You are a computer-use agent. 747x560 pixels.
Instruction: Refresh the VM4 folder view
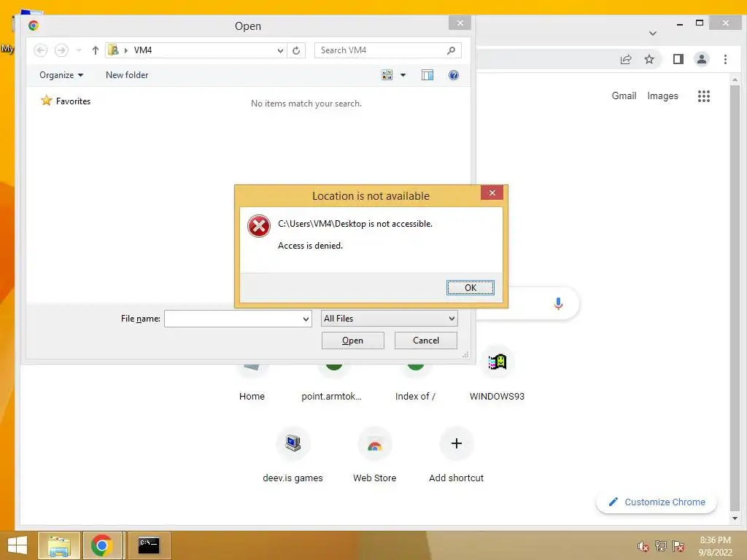pos(296,50)
